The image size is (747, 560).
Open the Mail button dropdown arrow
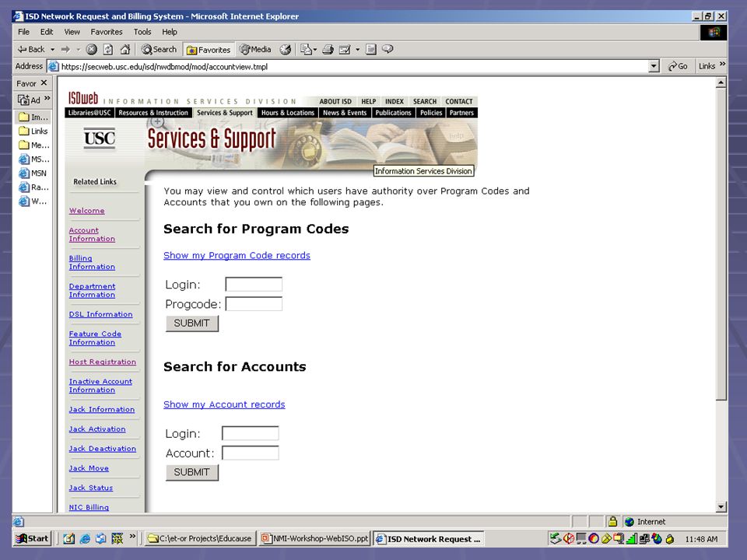pos(315,49)
